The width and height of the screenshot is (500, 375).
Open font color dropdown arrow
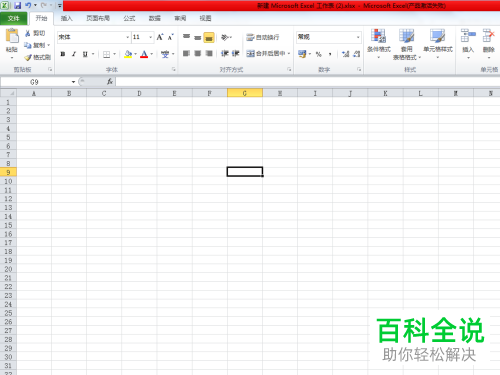coord(152,54)
